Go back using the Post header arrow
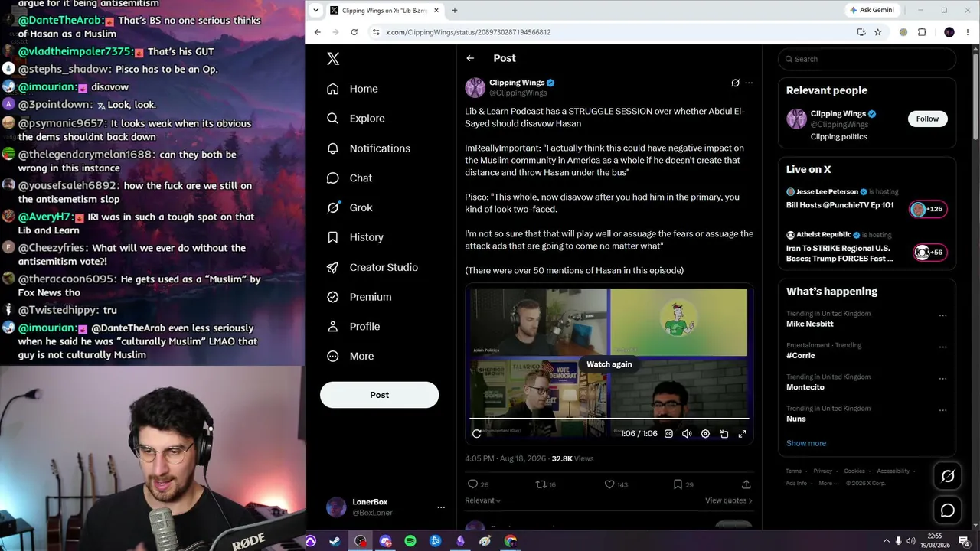The width and height of the screenshot is (980, 551). click(470, 58)
